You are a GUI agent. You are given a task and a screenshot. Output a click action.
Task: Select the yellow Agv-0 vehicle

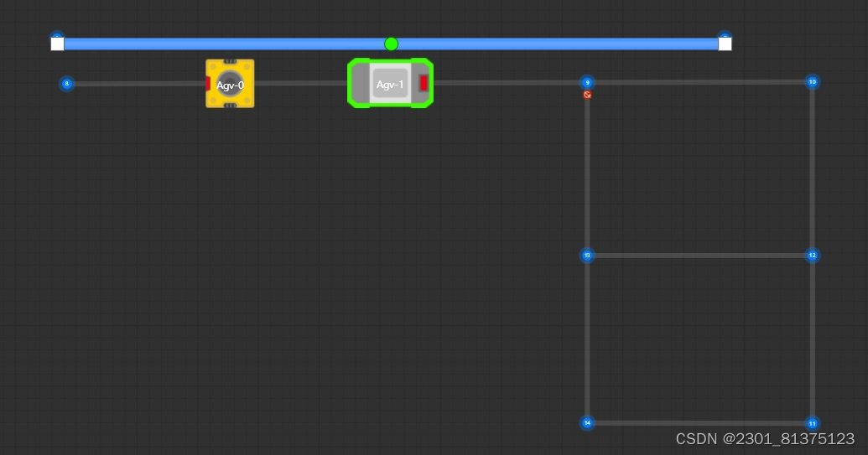pyautogui.click(x=230, y=84)
